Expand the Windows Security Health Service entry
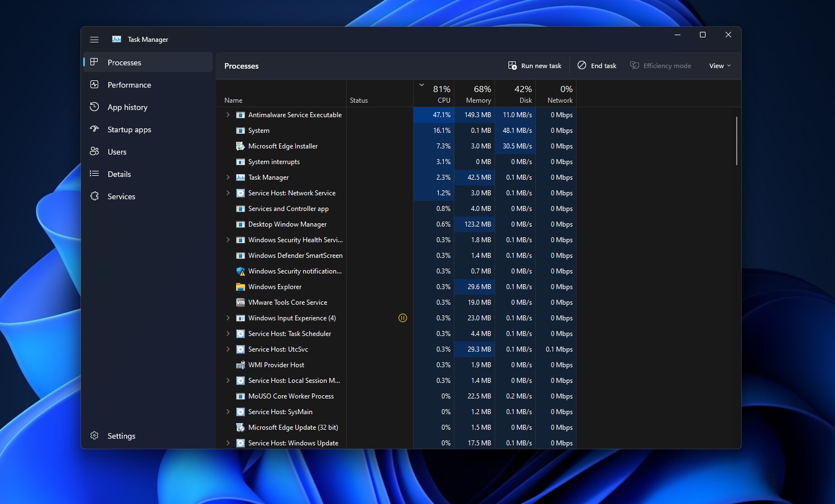The width and height of the screenshot is (835, 504). (228, 239)
